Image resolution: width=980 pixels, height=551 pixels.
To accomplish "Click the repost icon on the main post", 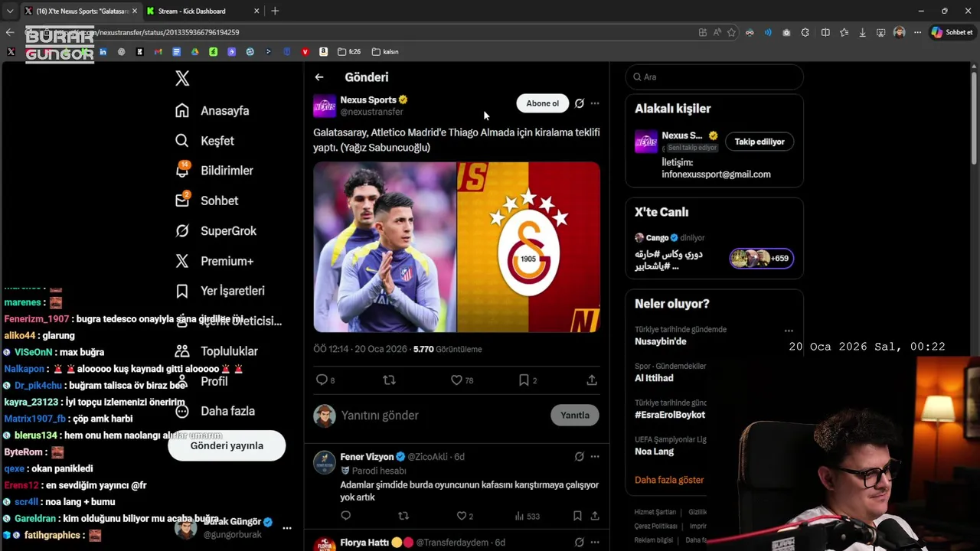I will [389, 380].
